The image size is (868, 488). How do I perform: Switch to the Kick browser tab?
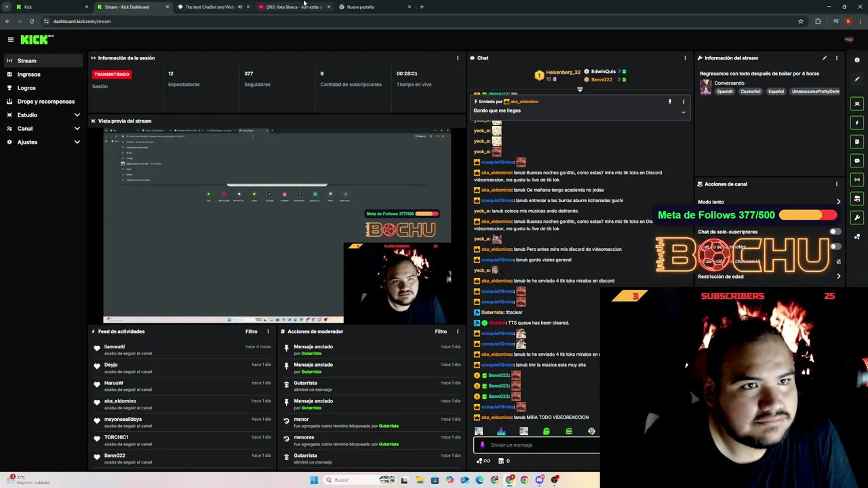coord(52,7)
